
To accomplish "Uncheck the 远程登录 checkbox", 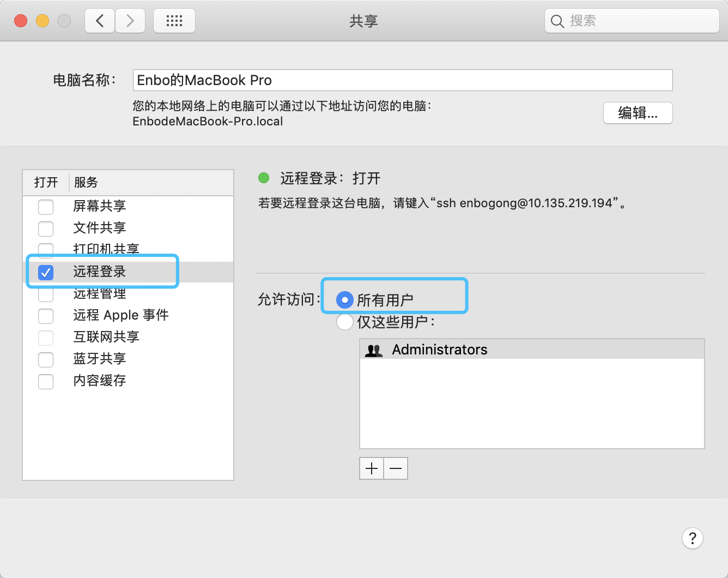I will [x=46, y=272].
